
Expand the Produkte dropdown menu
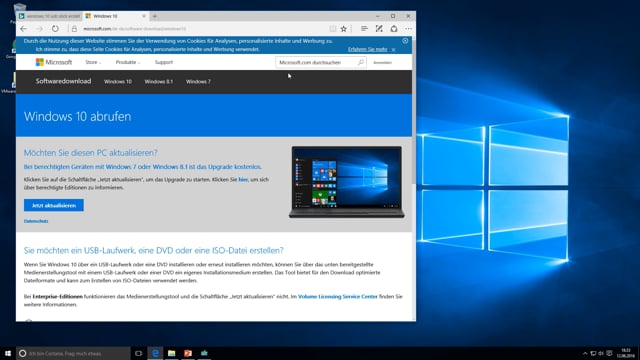tap(128, 62)
